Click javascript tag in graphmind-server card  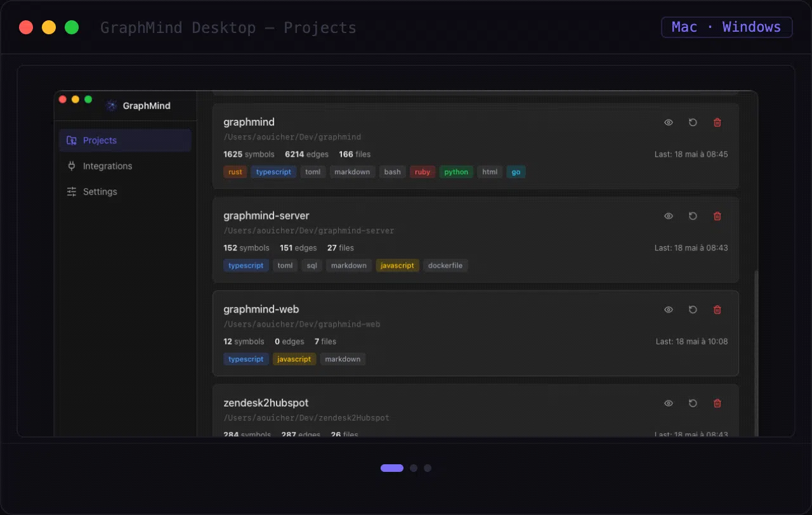(397, 266)
